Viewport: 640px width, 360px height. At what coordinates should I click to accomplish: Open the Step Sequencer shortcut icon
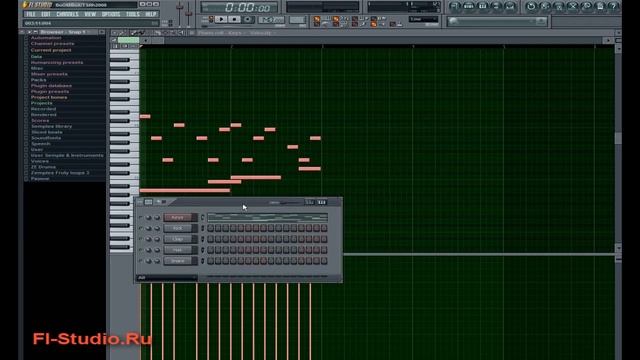click(x=469, y=6)
